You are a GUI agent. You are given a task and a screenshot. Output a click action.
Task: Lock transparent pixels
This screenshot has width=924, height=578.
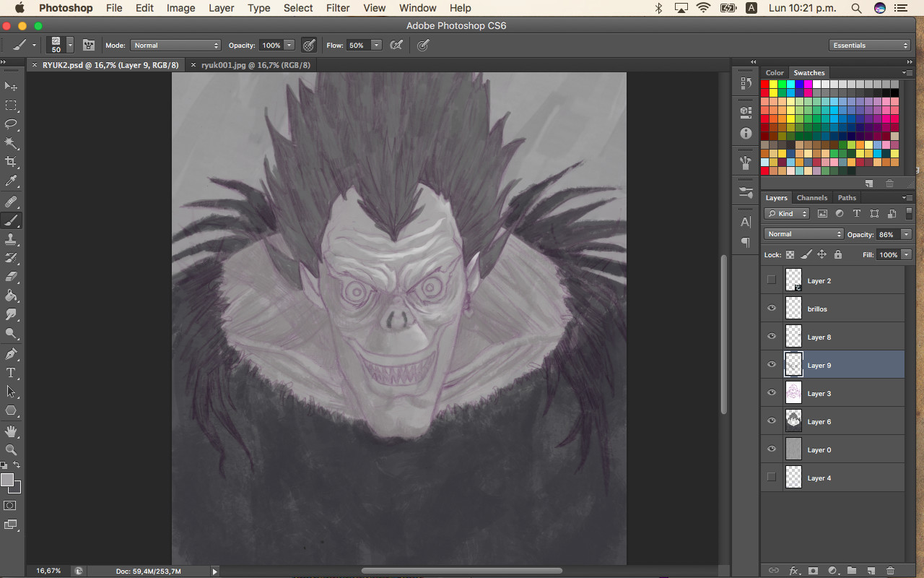(790, 254)
